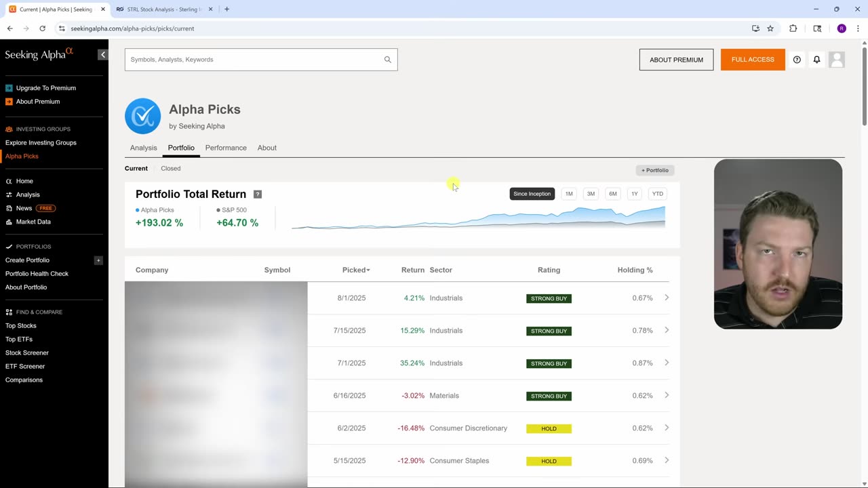Click the Consumer Discretionary sector cell
The width and height of the screenshot is (868, 488).
point(469,428)
